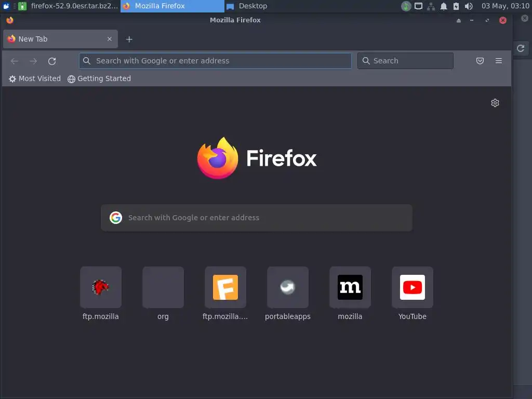Viewport: 532px width, 399px height.
Task: Click reload button in background window
Action: point(521,48)
